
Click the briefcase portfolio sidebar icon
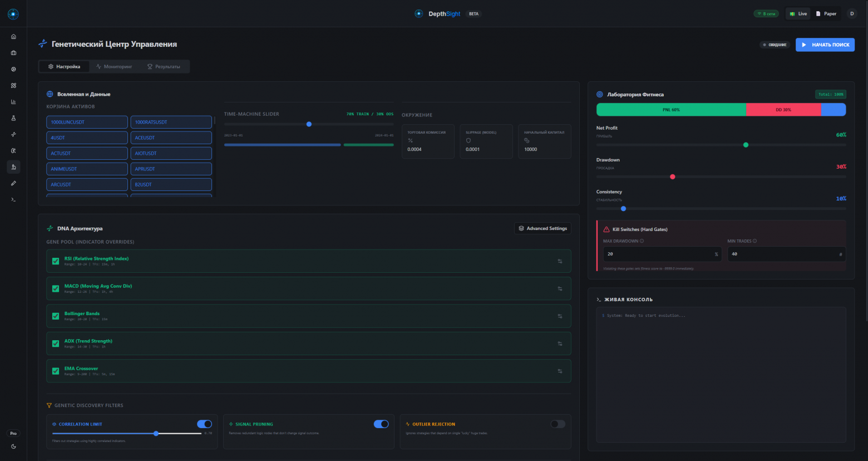click(13, 53)
